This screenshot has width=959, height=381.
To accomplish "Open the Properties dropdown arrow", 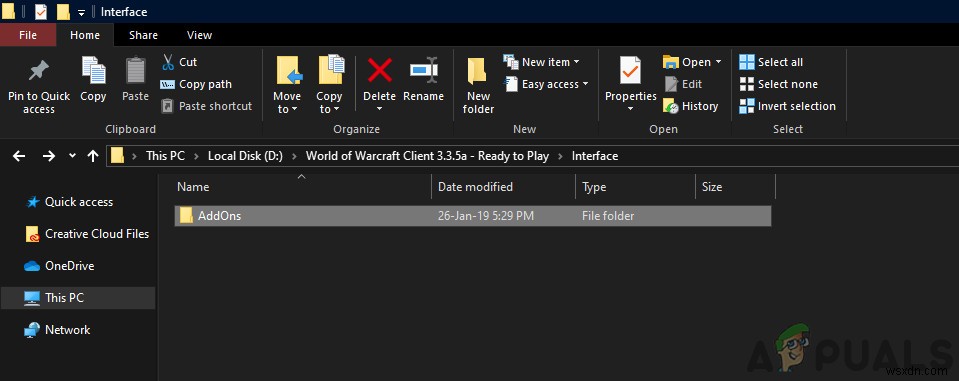I will coord(631,109).
